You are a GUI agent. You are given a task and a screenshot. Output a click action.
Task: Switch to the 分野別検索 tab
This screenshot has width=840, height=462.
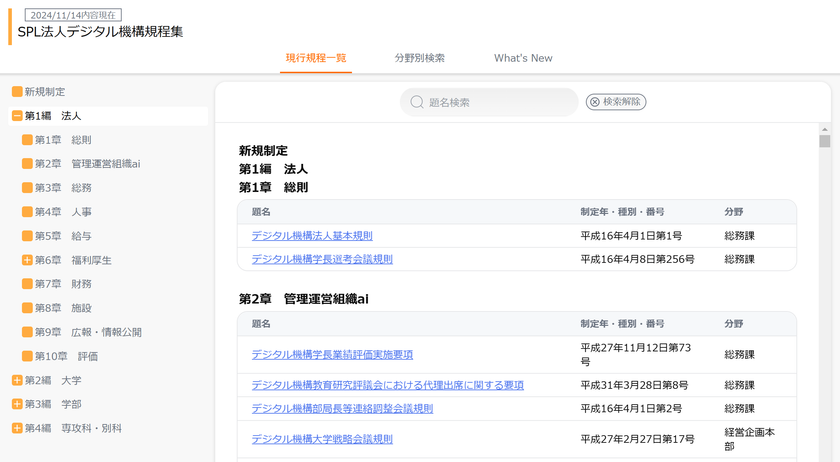click(419, 58)
